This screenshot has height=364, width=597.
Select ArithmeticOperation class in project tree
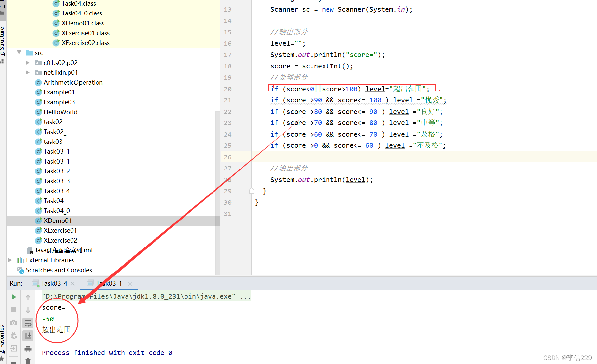coord(73,82)
